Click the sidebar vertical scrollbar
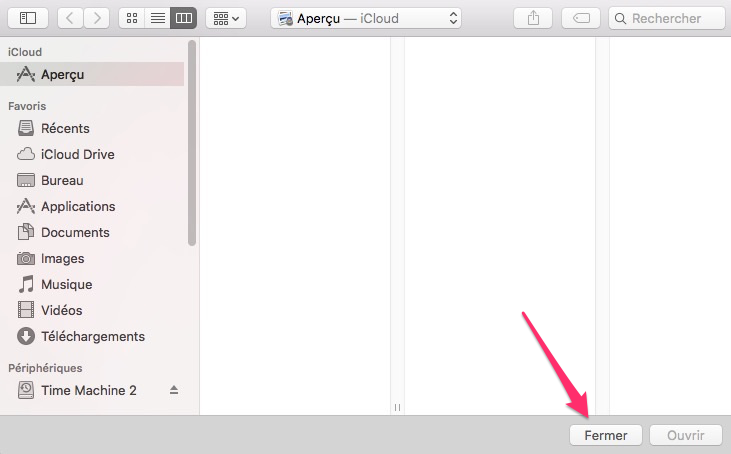This screenshot has width=731, height=454. (x=192, y=143)
